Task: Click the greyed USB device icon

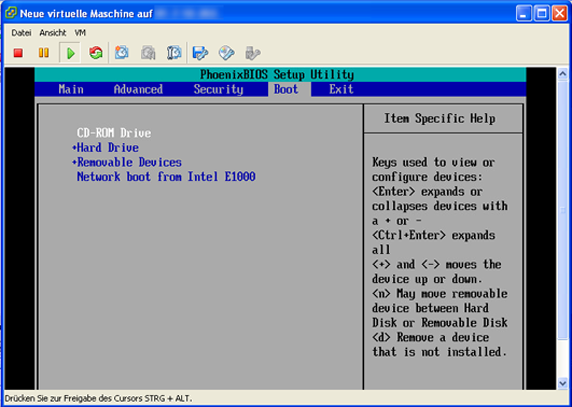Action: point(252,53)
